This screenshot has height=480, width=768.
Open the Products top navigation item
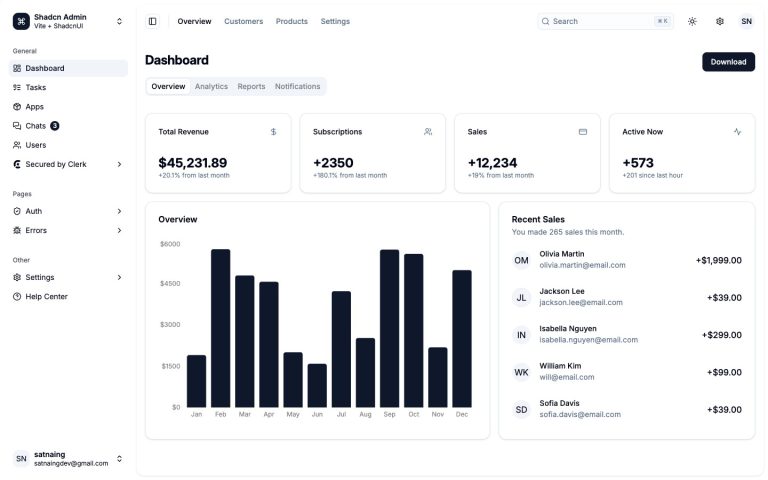291,22
